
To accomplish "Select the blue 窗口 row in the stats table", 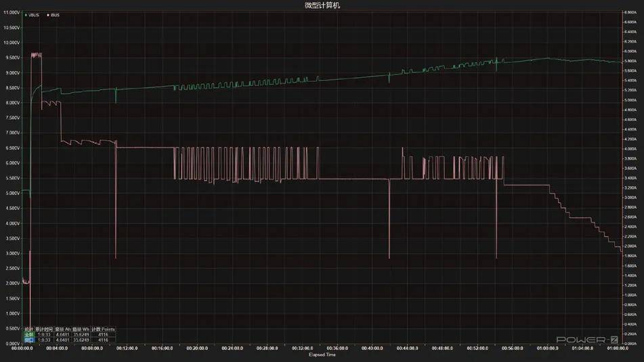I will pyautogui.click(x=70, y=340).
